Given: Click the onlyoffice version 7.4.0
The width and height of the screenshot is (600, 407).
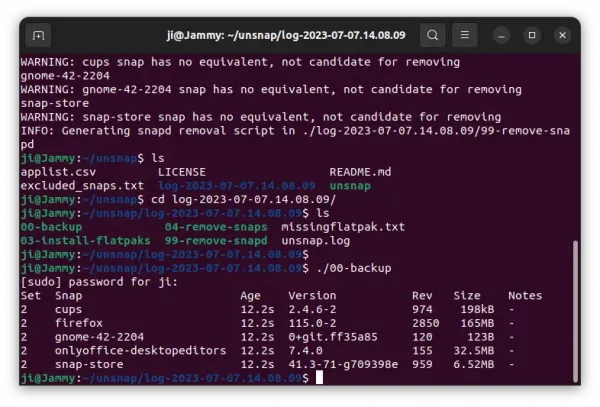Looking at the screenshot, I should (x=305, y=351).
